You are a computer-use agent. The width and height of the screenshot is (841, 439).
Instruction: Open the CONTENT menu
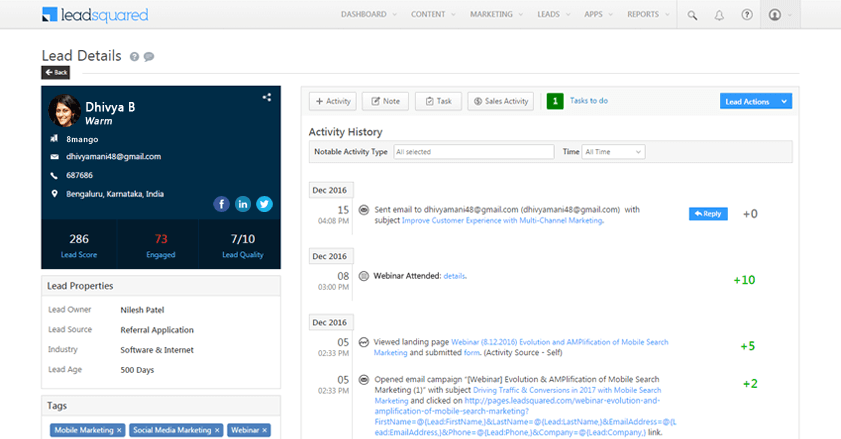(433, 14)
